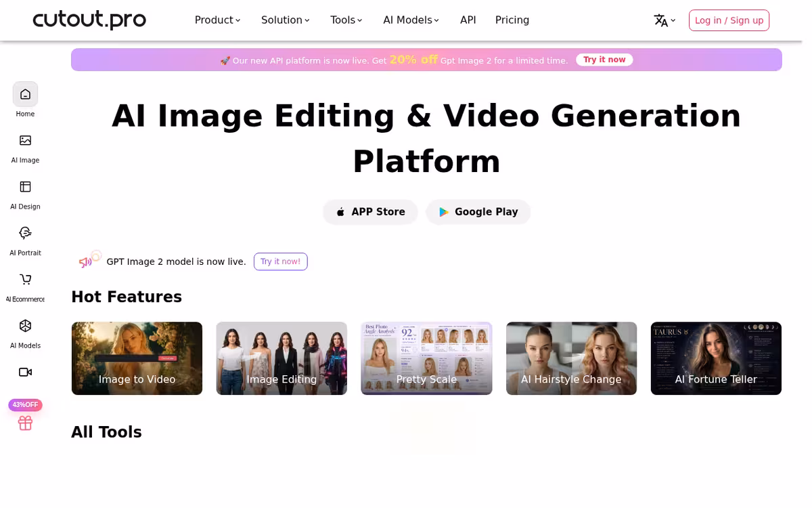The width and height of the screenshot is (812, 508).
Task: Open the API menu item
Action: (x=468, y=20)
